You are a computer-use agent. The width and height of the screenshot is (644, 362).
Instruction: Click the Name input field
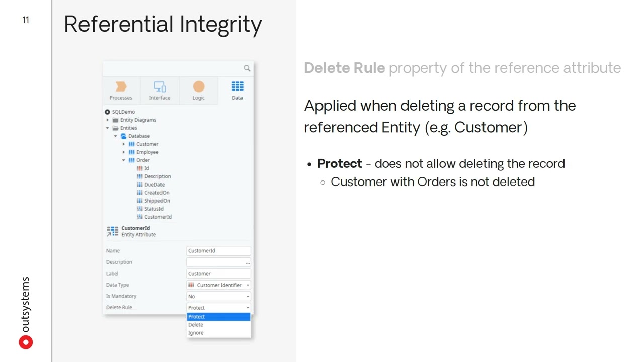(218, 250)
